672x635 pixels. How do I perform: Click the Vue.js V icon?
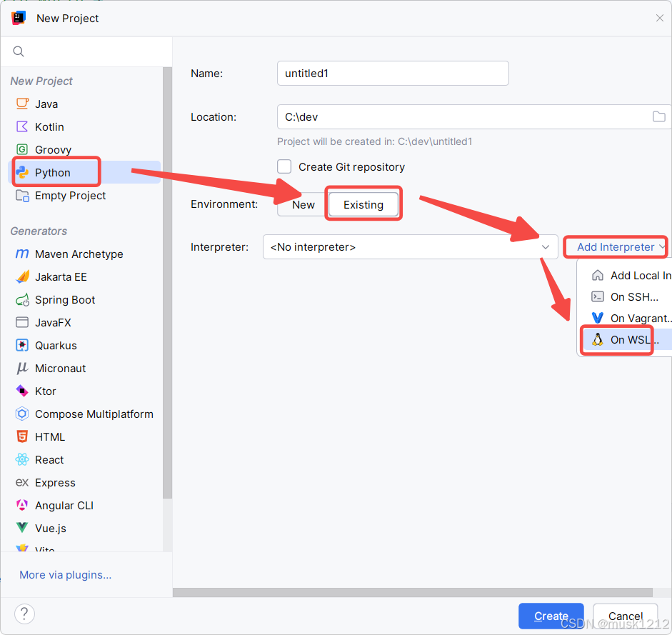click(22, 528)
